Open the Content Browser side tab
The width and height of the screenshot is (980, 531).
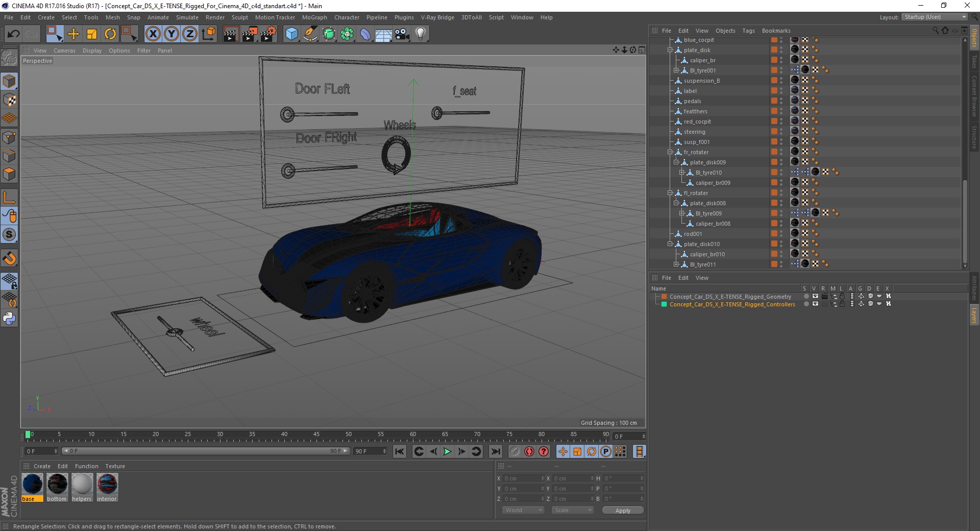[974, 96]
